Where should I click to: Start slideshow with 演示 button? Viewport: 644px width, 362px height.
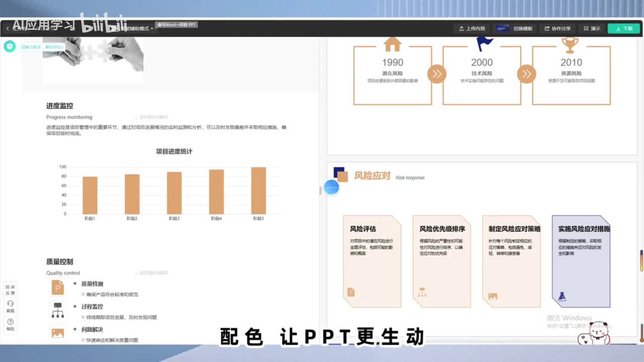pyautogui.click(x=592, y=29)
